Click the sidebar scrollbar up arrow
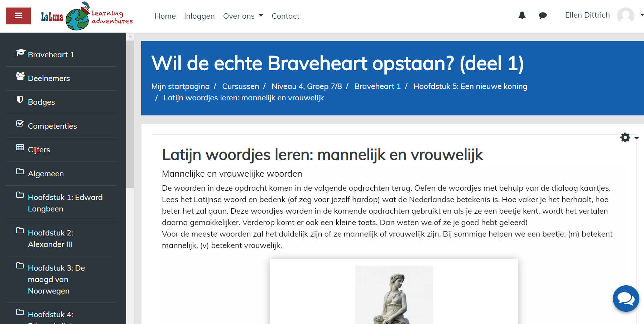Screen dimensions: 644x324 pos(130,37)
